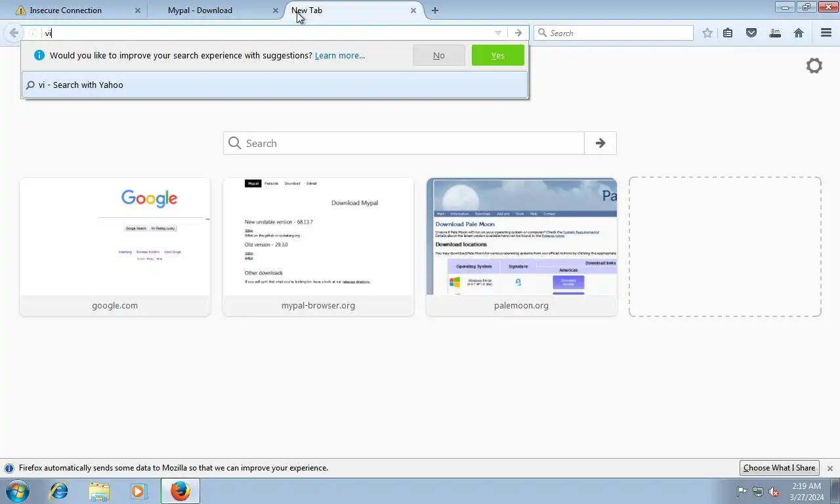
Task: Focus the toolbar Search input field
Action: [x=614, y=33]
